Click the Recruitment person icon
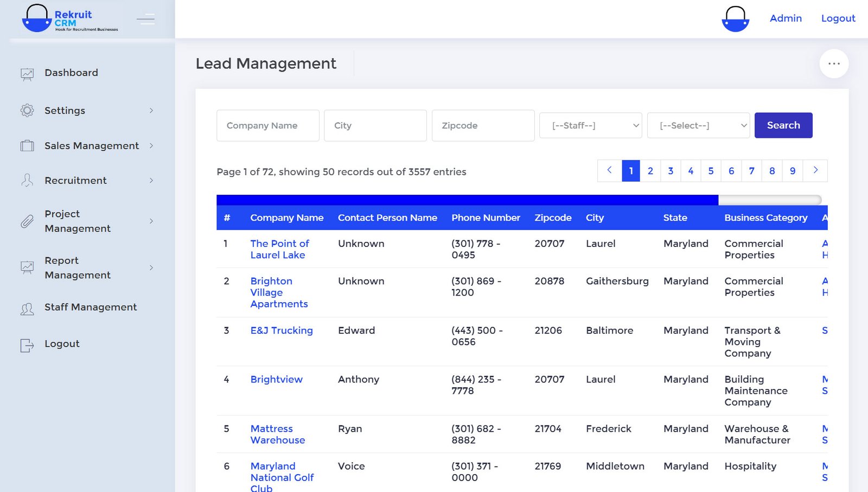The height and width of the screenshot is (492, 868). [27, 180]
